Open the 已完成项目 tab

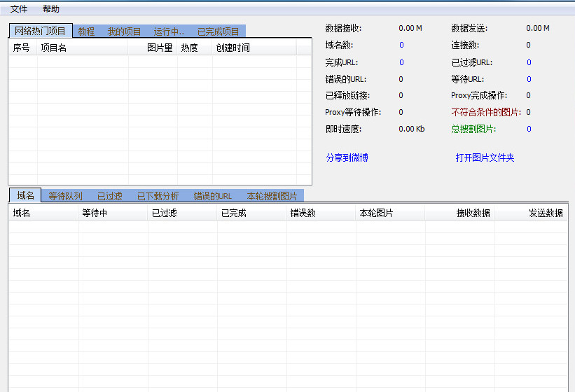[x=219, y=31]
